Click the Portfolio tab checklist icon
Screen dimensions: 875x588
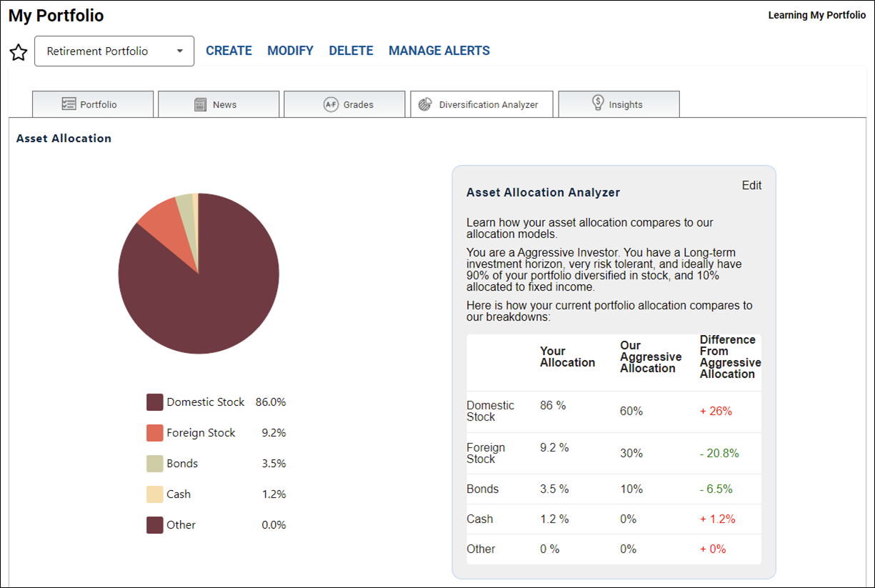click(69, 104)
